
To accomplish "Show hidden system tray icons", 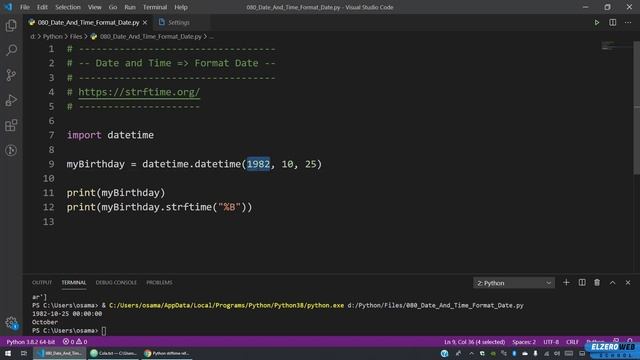I will [x=471, y=353].
